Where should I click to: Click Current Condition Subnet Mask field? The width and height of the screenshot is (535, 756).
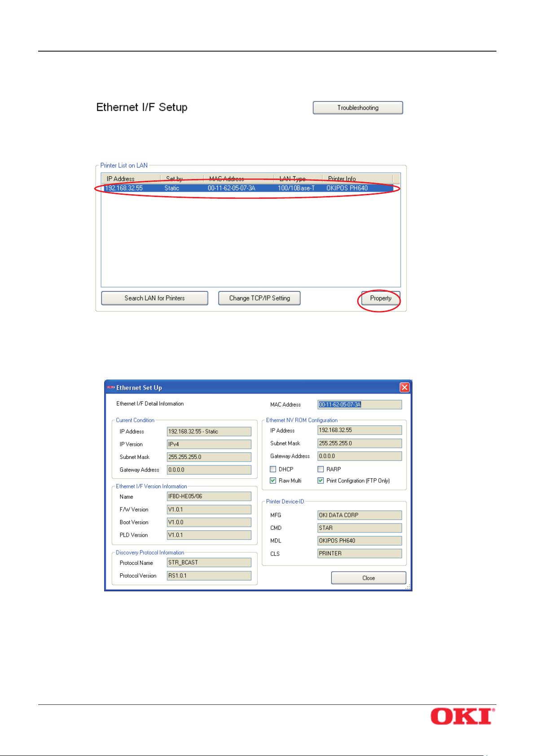(209, 457)
